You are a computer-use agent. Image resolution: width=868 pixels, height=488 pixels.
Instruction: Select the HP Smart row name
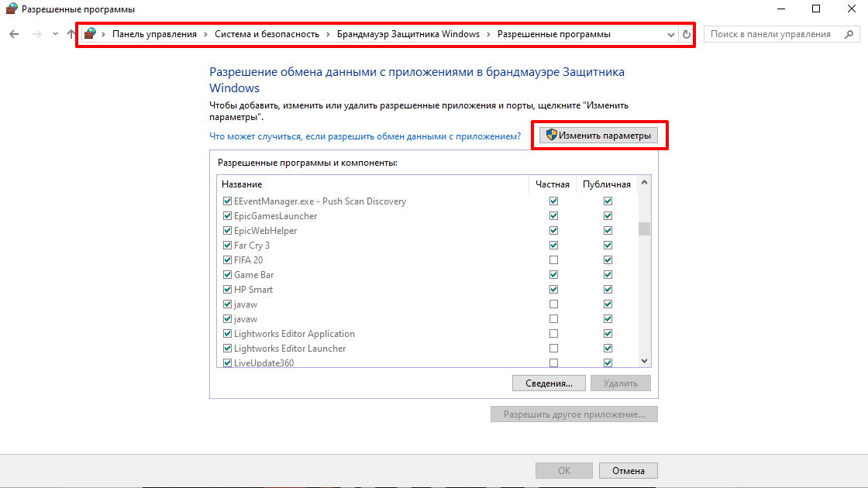[253, 290]
